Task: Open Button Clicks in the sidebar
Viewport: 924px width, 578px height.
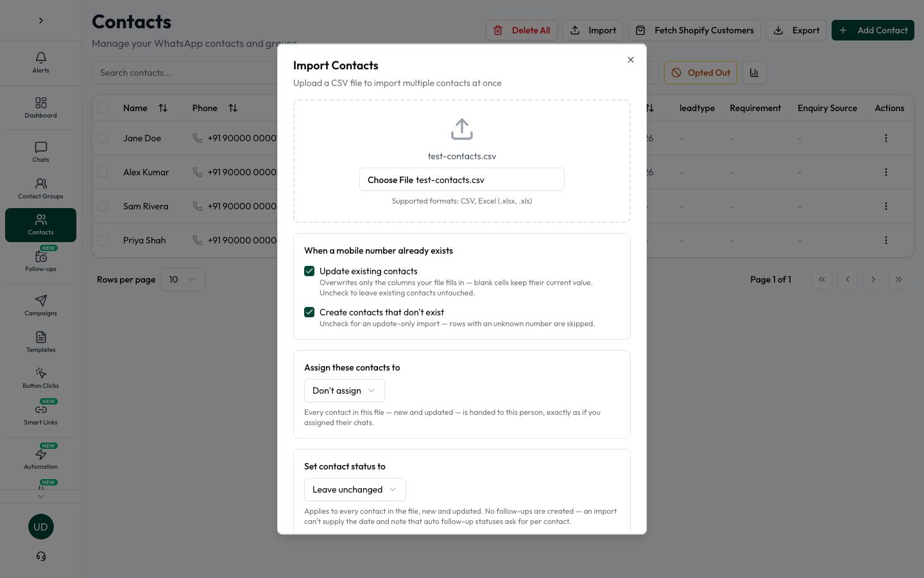Action: click(40, 378)
